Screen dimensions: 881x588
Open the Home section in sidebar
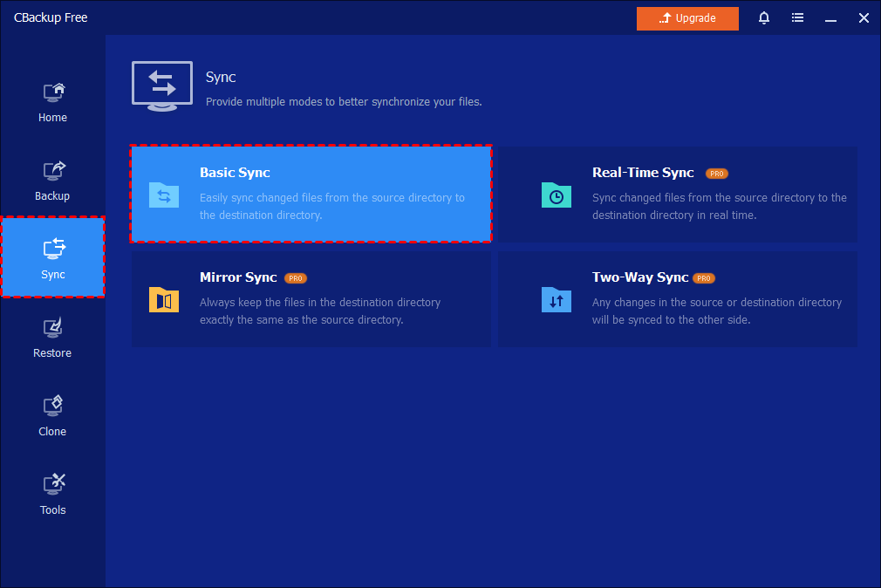52,102
